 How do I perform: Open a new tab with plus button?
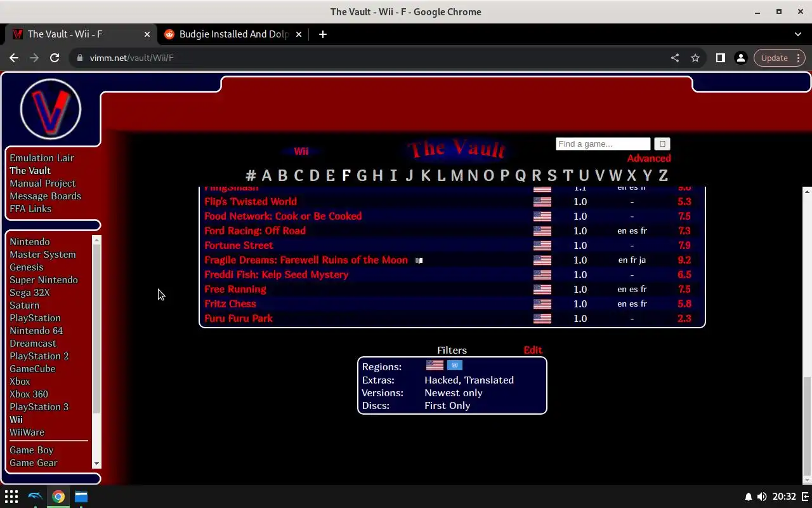(x=322, y=34)
